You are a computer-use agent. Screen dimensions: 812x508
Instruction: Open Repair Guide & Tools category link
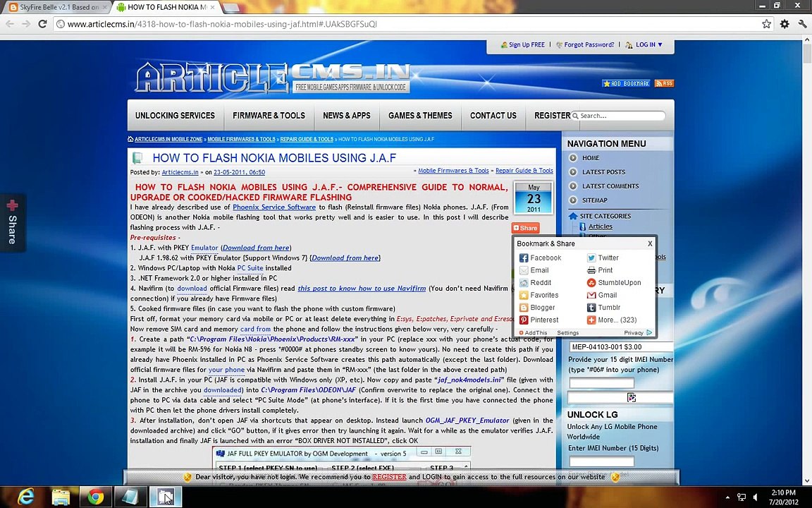coord(524,171)
